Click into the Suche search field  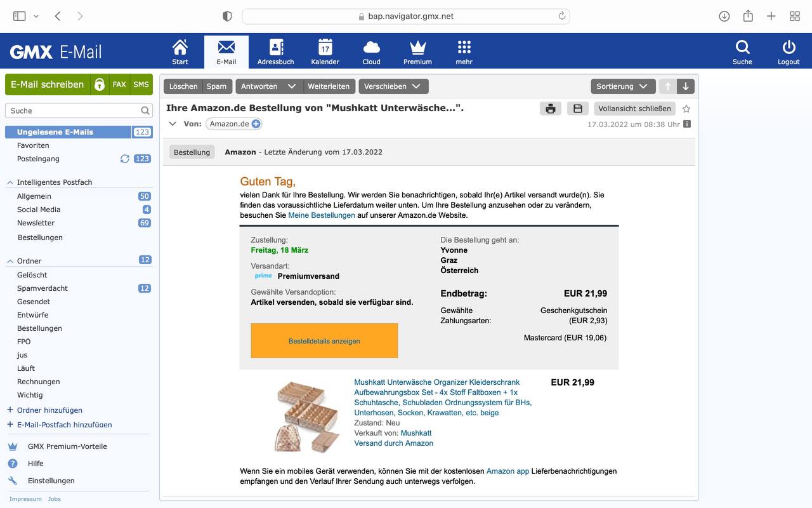click(73, 110)
